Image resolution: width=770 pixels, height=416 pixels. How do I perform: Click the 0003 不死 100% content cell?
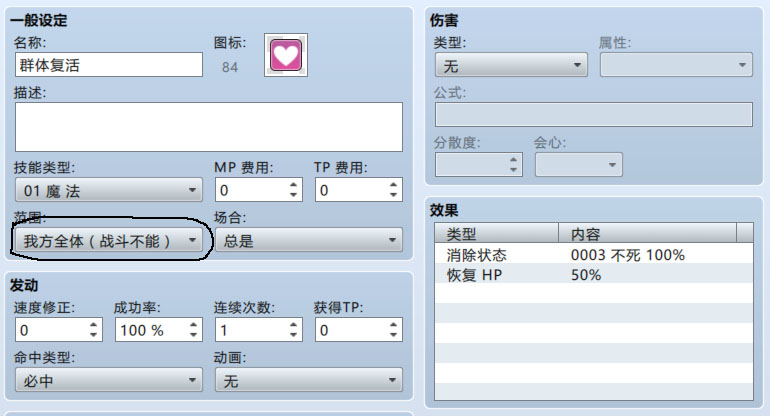pos(628,254)
